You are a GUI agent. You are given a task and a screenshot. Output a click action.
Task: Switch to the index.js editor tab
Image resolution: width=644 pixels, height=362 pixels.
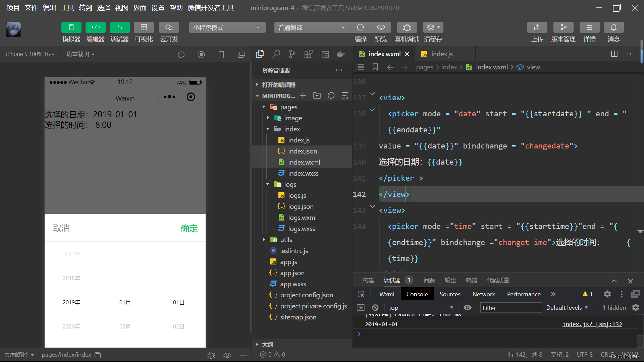coord(441,54)
